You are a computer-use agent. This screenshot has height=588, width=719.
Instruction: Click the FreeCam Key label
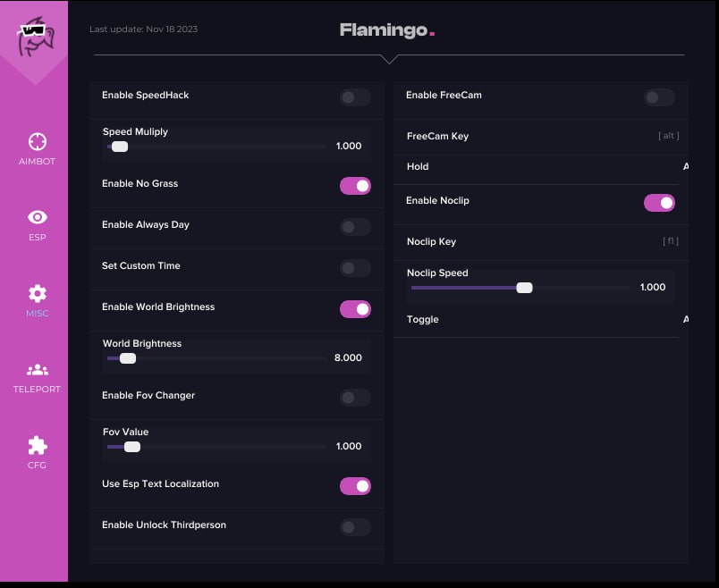click(437, 137)
